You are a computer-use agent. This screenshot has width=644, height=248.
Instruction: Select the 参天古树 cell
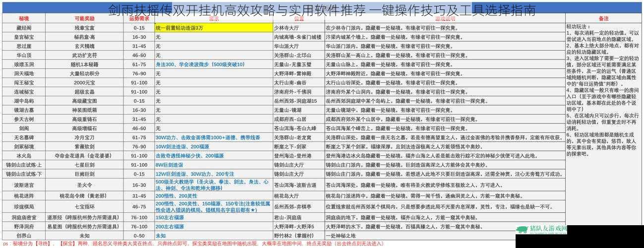click(x=24, y=119)
